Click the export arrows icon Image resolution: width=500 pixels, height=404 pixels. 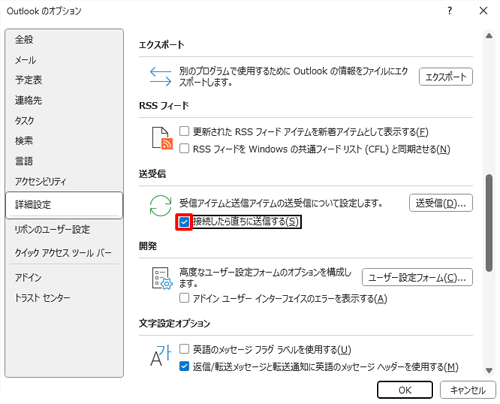(x=160, y=76)
